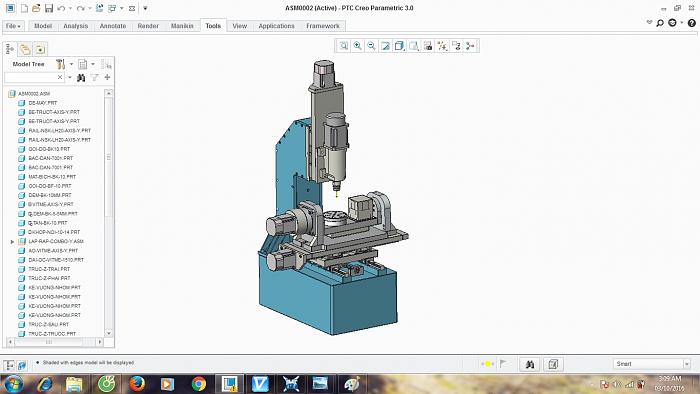This screenshot has width=700, height=394.
Task: Toggle datum display filters in graphics toolbar
Action: pos(442,46)
